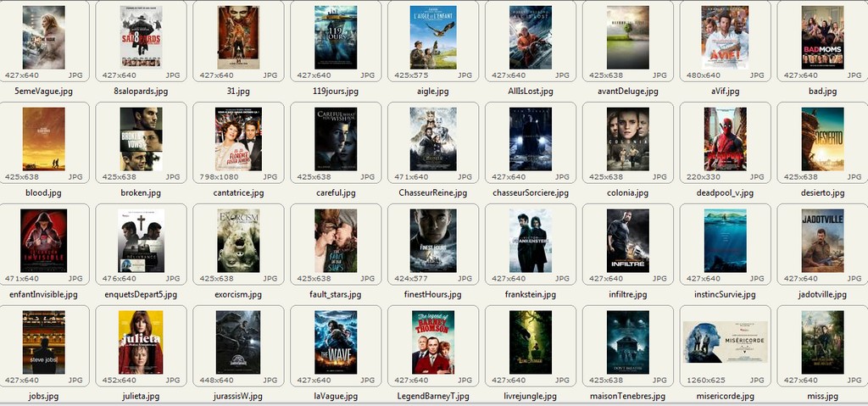Select the finestHours.jpg poster thumbnail

point(433,241)
